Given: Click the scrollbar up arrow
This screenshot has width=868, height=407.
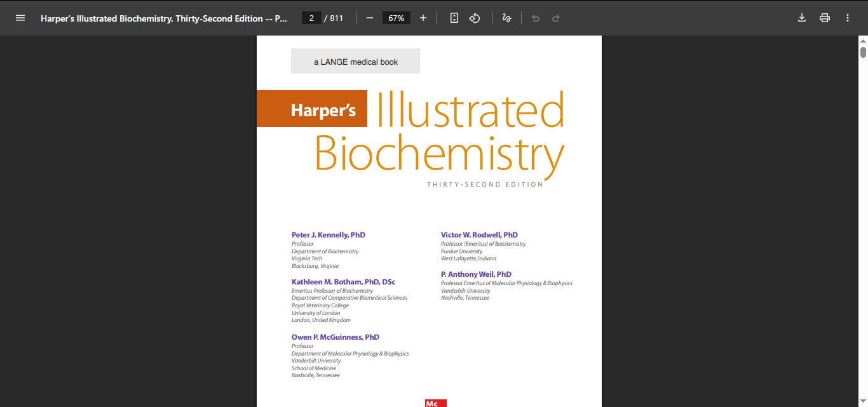Looking at the screenshot, I should coord(863,41).
